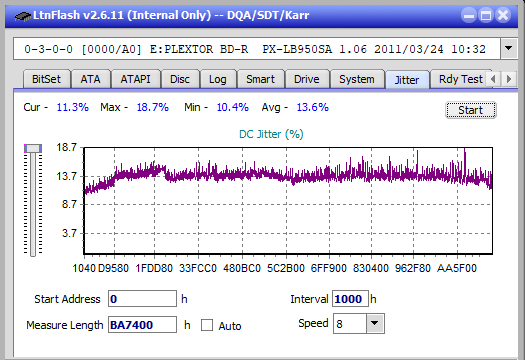Viewport: 525px width, 360px height.
Task: Click the Start Address label
Action: click(67, 299)
